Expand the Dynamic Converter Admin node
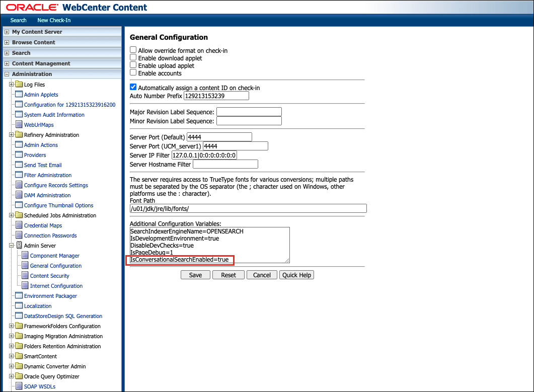Screen dimensions: 534x392 11,366
